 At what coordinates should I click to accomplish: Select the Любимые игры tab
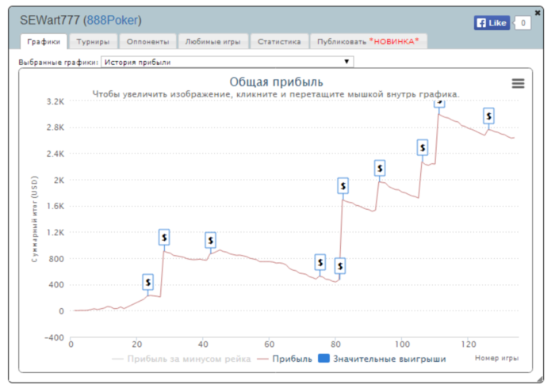[212, 42]
